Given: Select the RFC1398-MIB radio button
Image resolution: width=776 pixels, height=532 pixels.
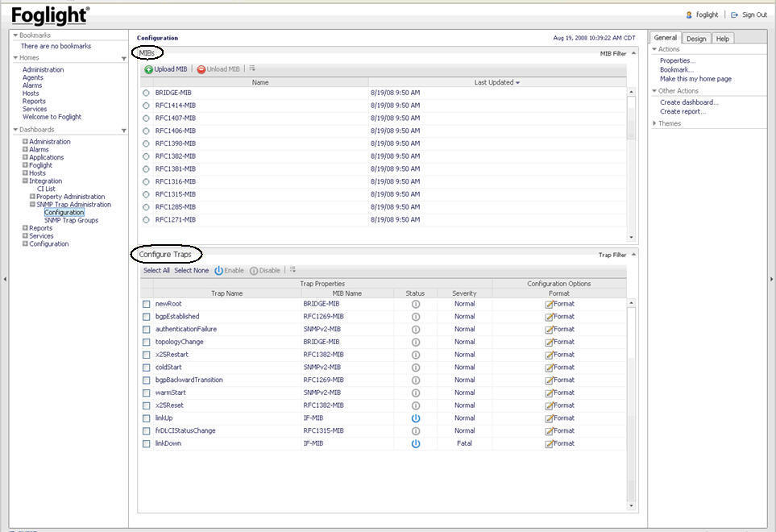Looking at the screenshot, I should 146,143.
